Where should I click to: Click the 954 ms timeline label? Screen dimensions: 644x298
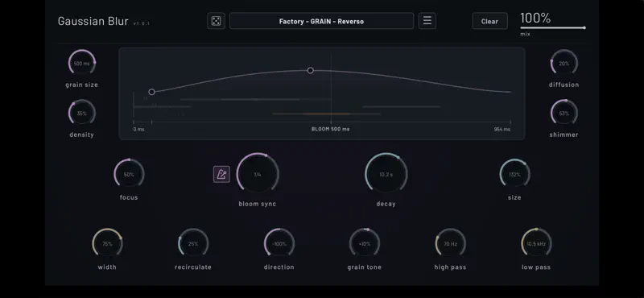tap(502, 129)
